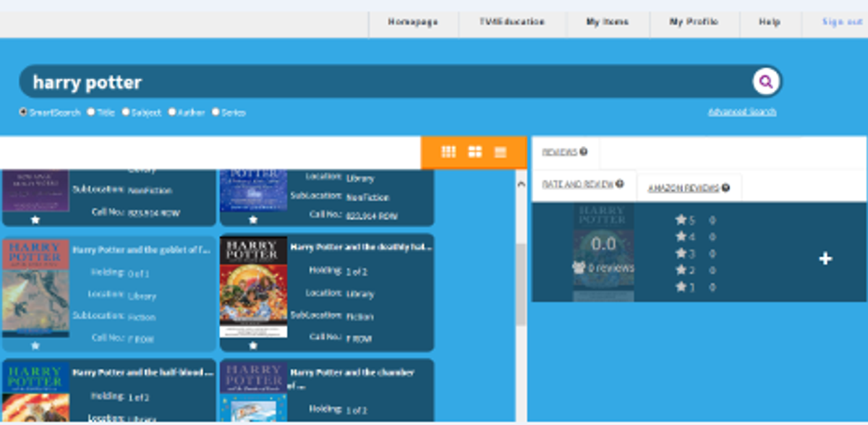This screenshot has height=425, width=868.
Task: Open the Help menu item
Action: point(770,22)
